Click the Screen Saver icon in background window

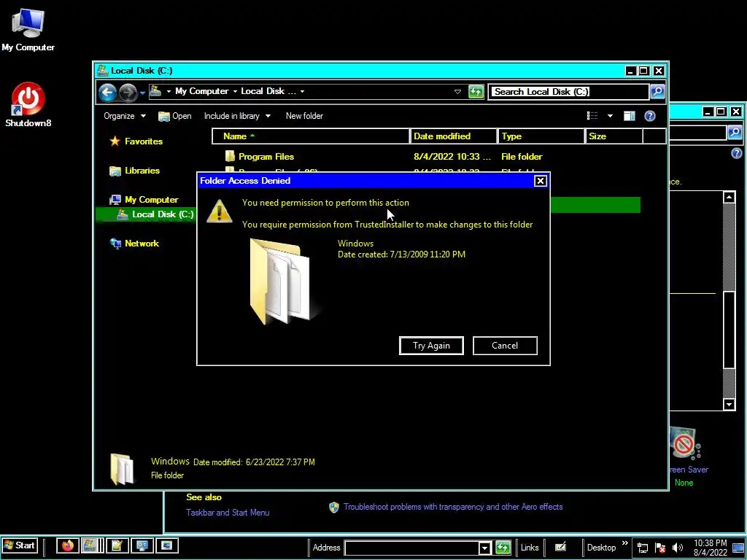[686, 443]
